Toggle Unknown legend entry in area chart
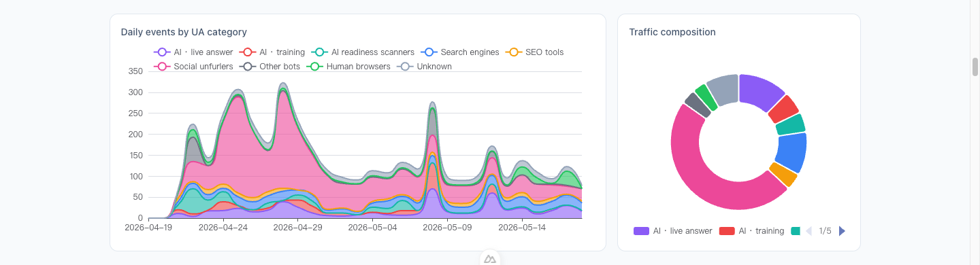Image resolution: width=980 pixels, height=265 pixels. pos(425,67)
